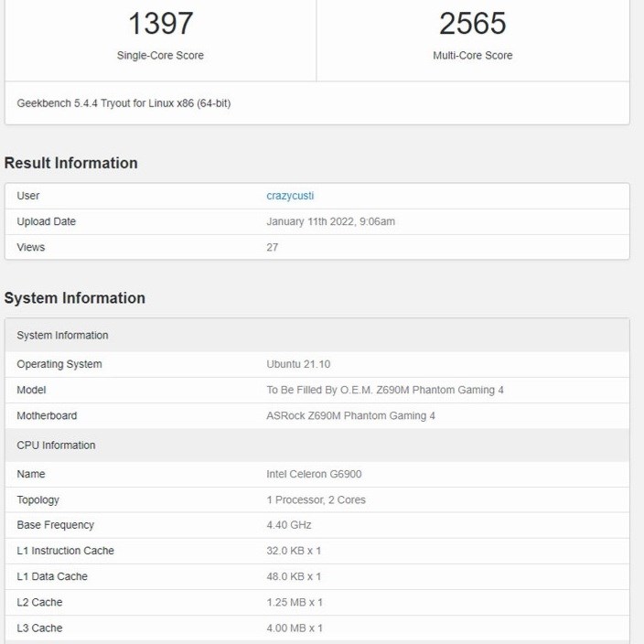Click the Topology row label
This screenshot has height=644, width=644.
(x=38, y=499)
